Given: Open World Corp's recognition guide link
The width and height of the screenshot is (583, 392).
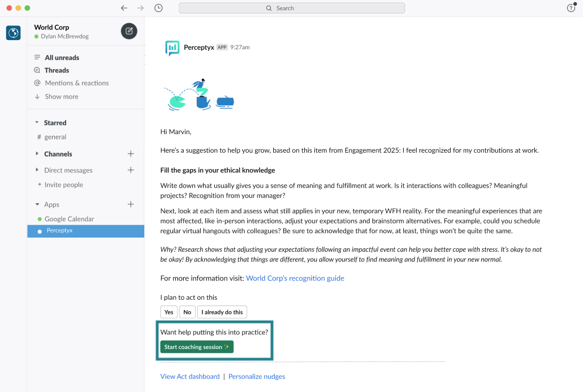Looking at the screenshot, I should coord(295,278).
